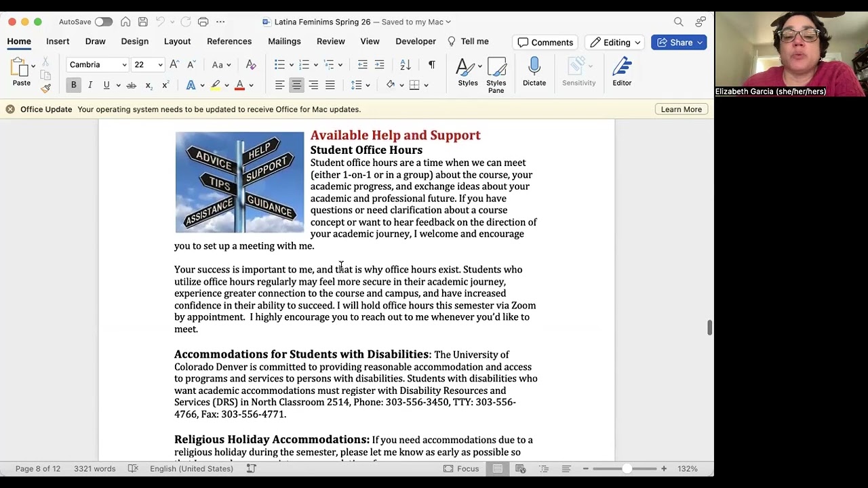The image size is (868, 488).
Task: Sort text with the A-Z sort icon
Action: tap(406, 64)
